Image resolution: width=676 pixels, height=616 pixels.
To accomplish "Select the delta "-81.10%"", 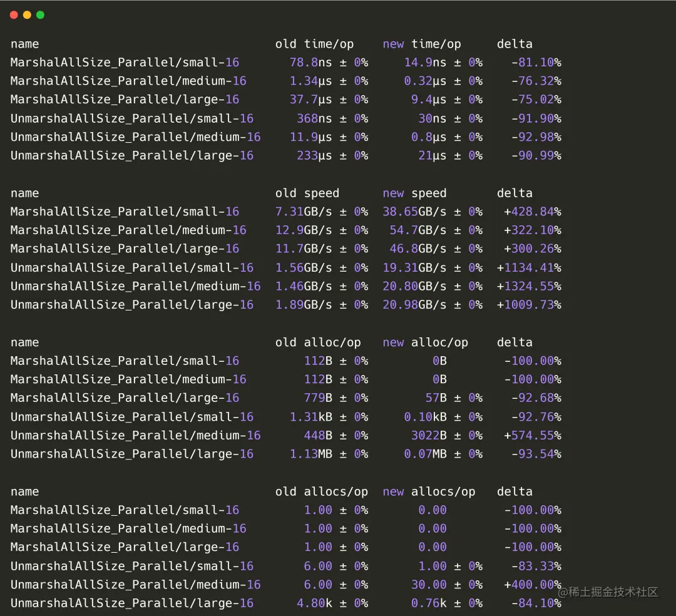I will [536, 63].
